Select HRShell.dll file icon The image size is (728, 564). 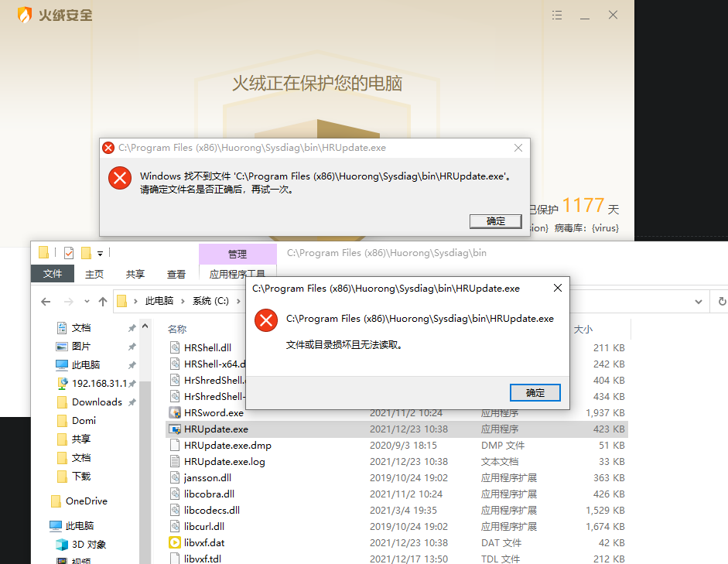coord(175,347)
